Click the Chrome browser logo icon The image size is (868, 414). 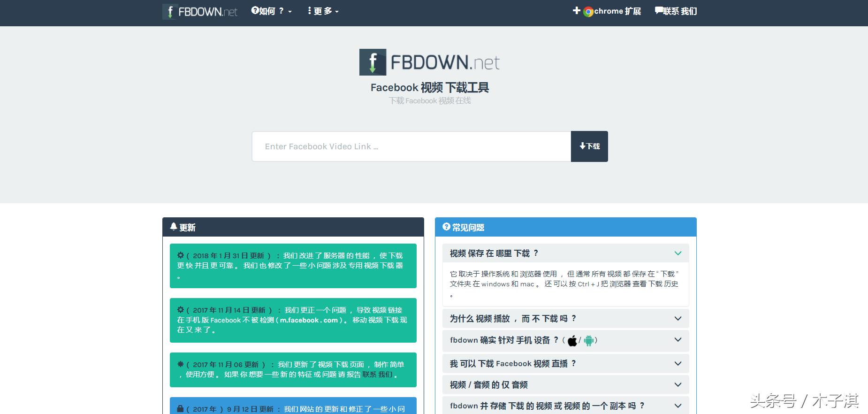588,12
